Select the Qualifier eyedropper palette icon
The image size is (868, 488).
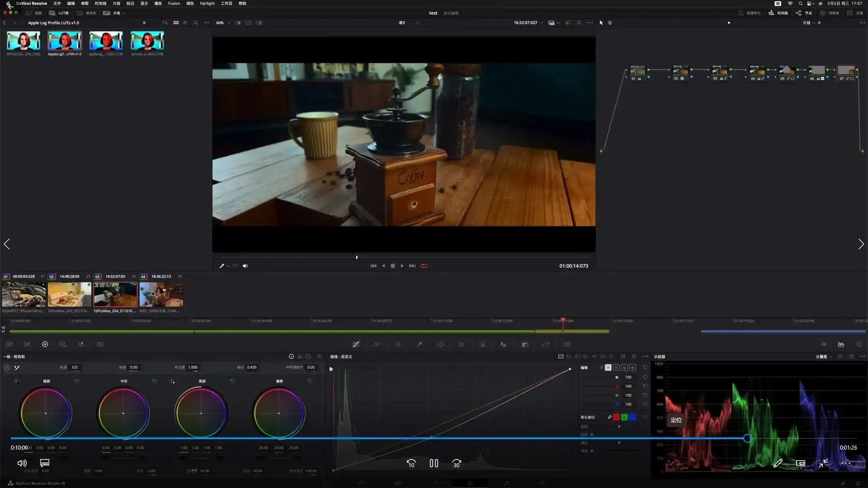click(419, 344)
